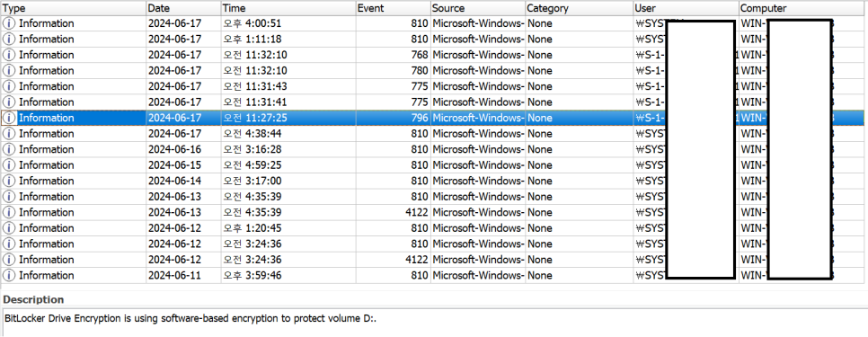The height and width of the screenshot is (337, 868).
Task: Click the Source column header
Action: point(478,8)
